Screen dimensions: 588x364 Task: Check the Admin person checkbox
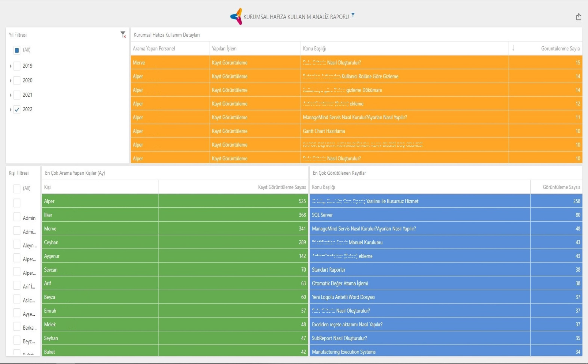click(x=17, y=217)
